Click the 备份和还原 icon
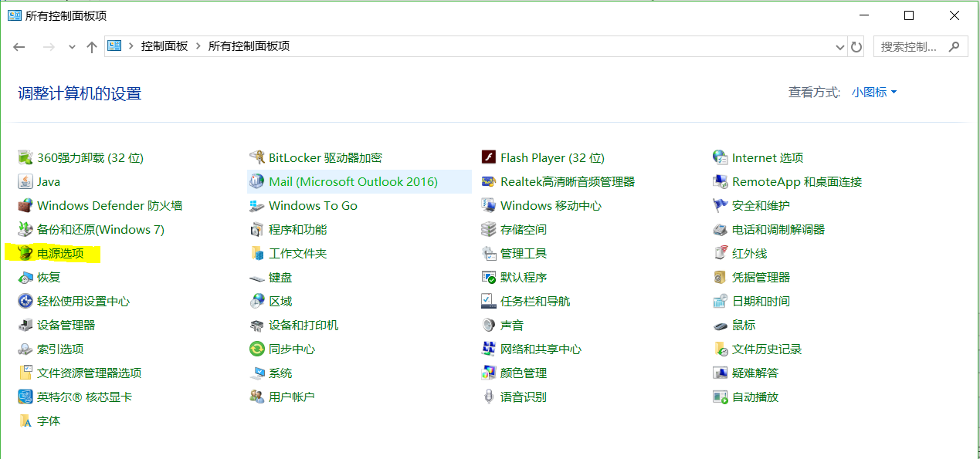Image resolution: width=980 pixels, height=459 pixels. point(25,229)
